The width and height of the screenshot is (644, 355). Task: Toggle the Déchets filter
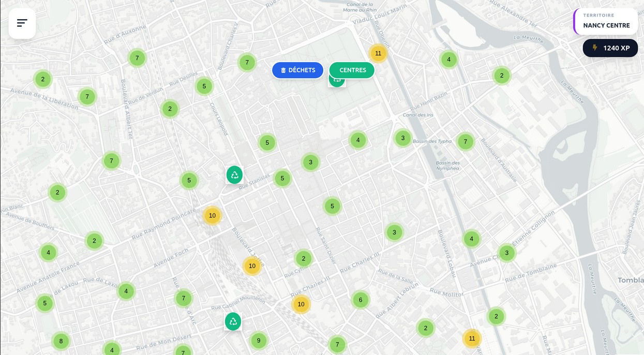tap(298, 70)
